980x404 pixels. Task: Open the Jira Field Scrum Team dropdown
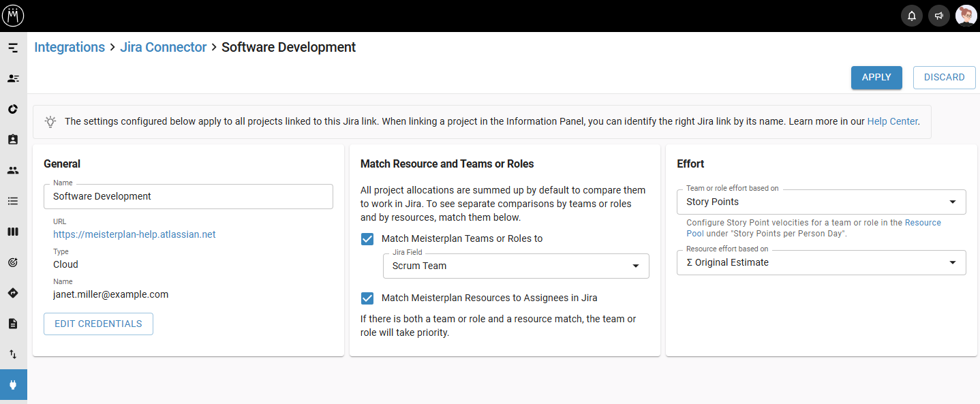(516, 266)
